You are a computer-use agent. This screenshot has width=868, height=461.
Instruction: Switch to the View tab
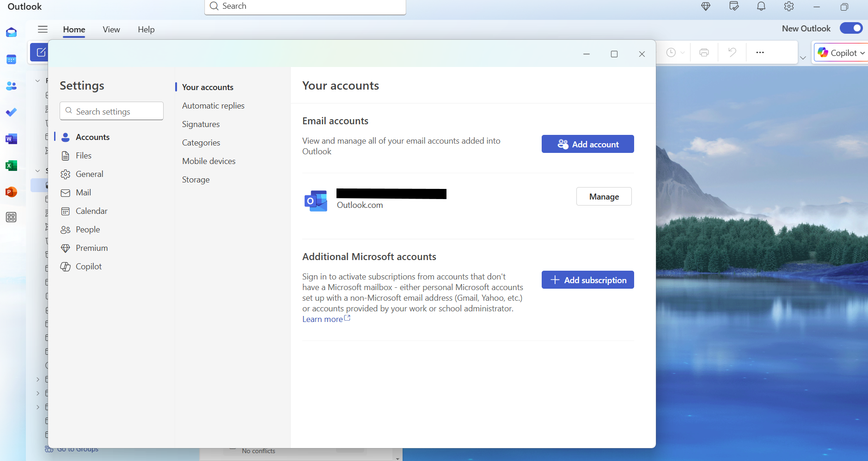[111, 29]
